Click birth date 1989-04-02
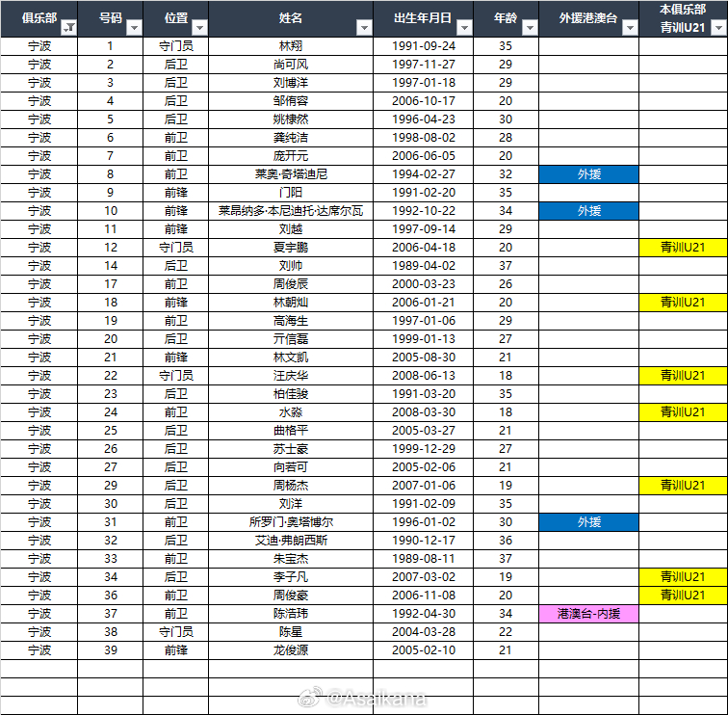 tap(424, 266)
